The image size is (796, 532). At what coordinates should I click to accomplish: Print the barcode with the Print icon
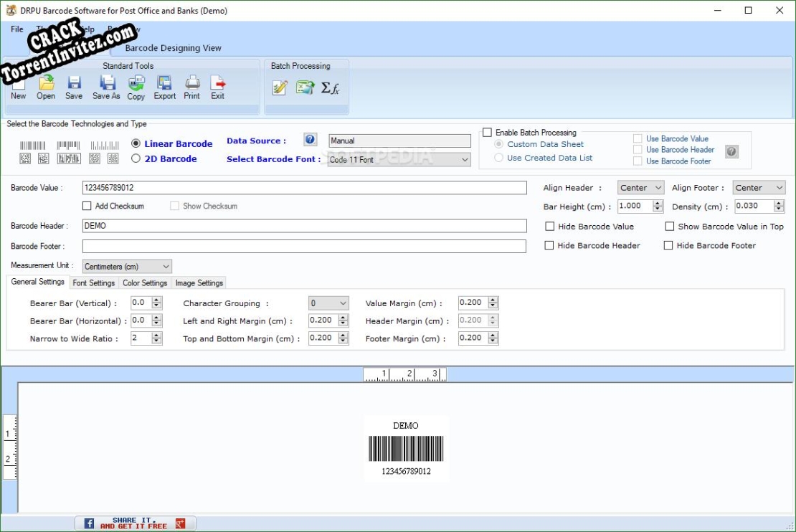point(191,86)
